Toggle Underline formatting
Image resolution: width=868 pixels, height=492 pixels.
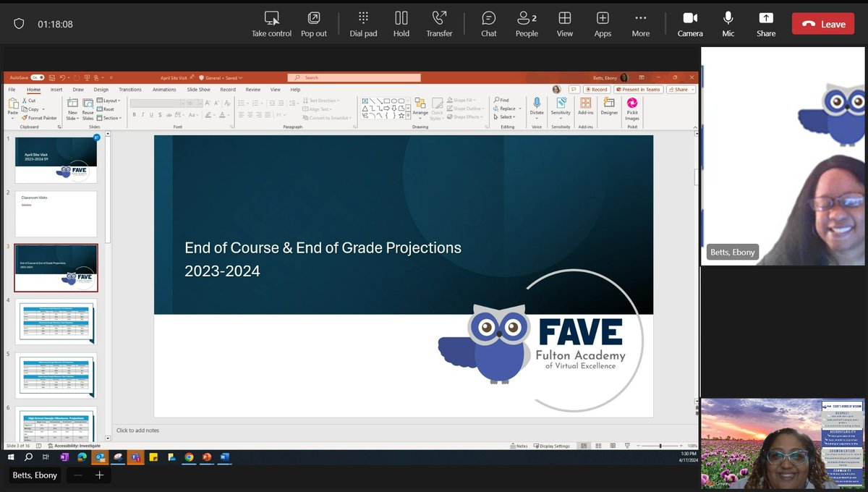152,114
